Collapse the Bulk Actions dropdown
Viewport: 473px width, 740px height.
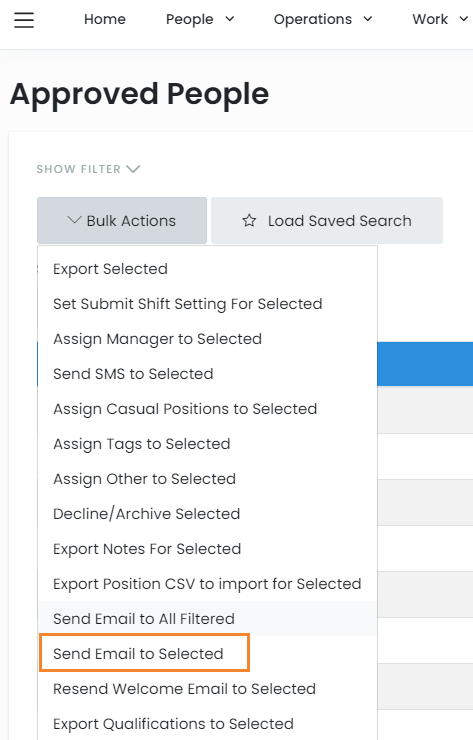coord(122,220)
